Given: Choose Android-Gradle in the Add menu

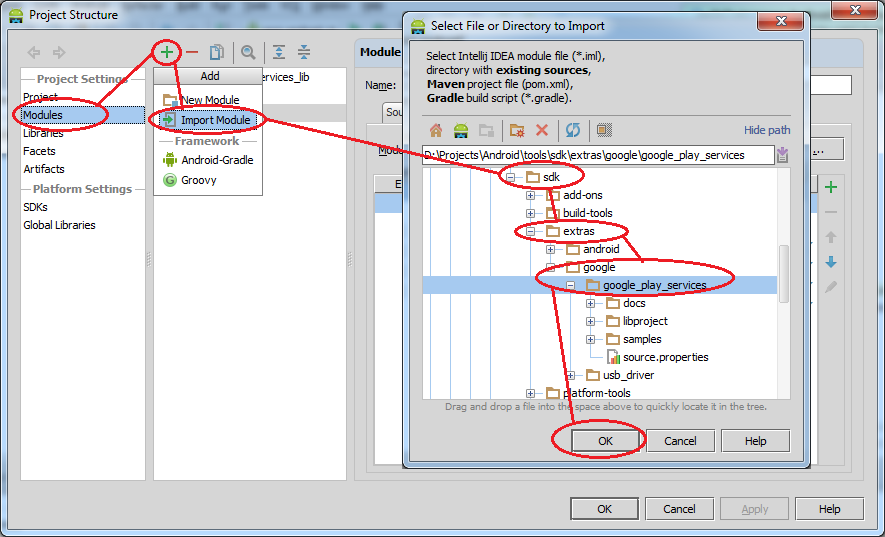Looking at the screenshot, I should (216, 160).
